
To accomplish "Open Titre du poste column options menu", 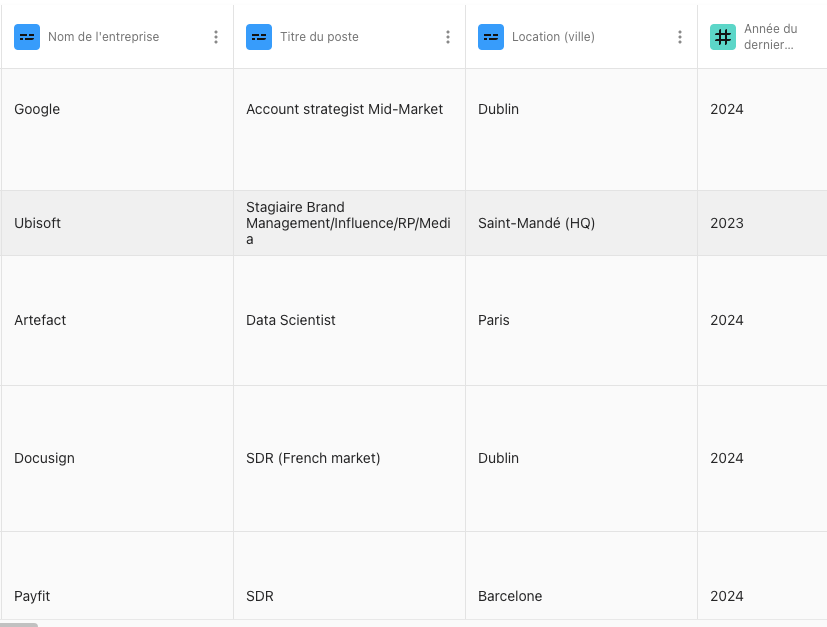I will tap(448, 37).
